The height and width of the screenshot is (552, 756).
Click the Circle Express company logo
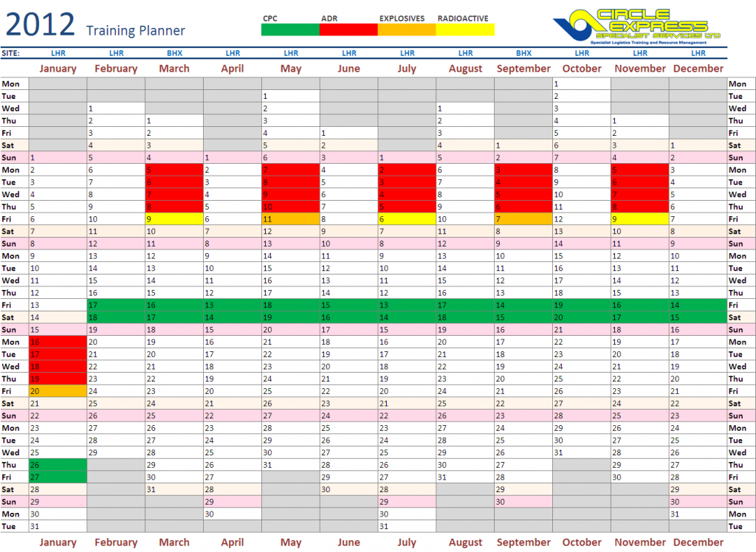pyautogui.click(x=636, y=27)
